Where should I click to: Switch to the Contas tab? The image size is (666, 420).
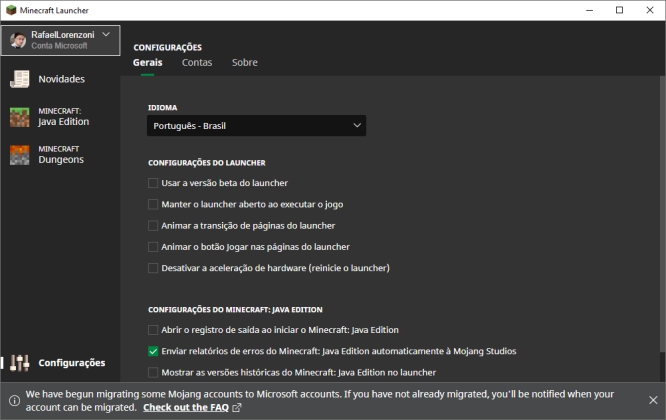pyautogui.click(x=197, y=63)
